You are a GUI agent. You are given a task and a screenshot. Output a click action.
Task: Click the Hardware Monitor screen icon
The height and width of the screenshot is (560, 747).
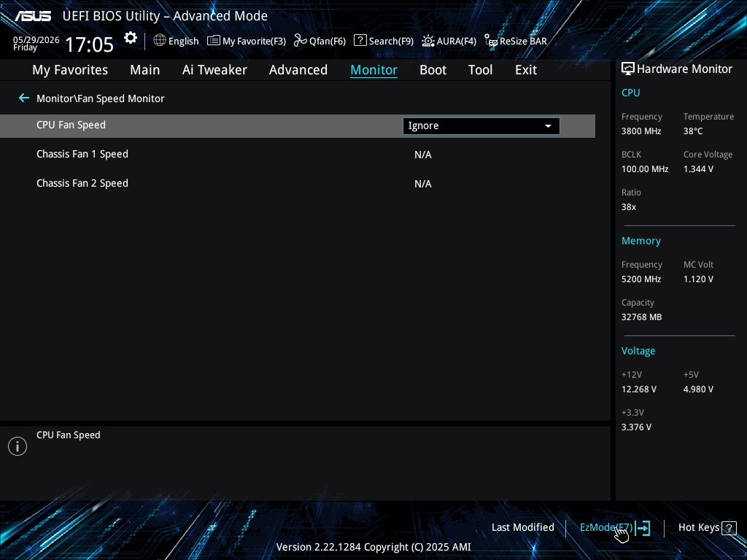(x=628, y=69)
